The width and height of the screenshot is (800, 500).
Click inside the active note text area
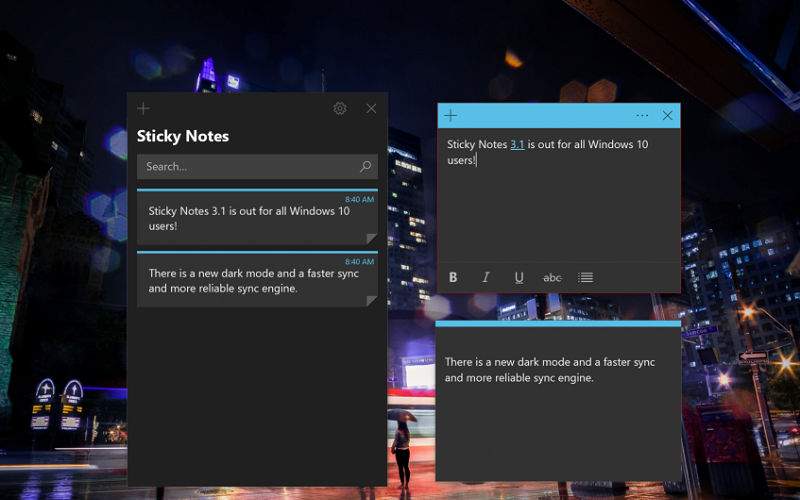point(559,195)
